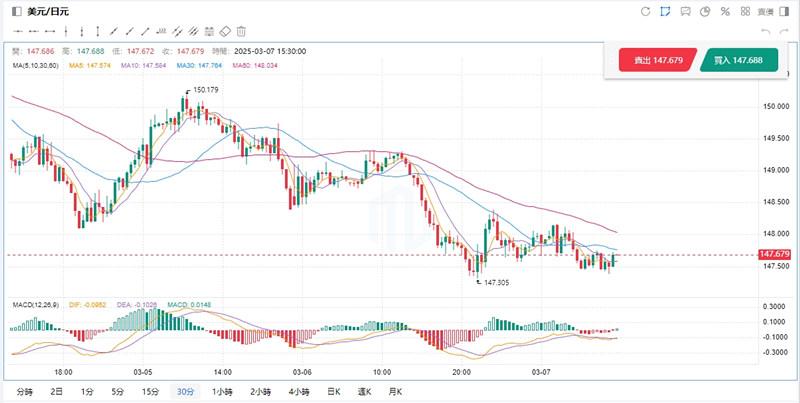Screen dimensions: 800x403
Task: Open the chart indicator icon
Action: [685, 11]
